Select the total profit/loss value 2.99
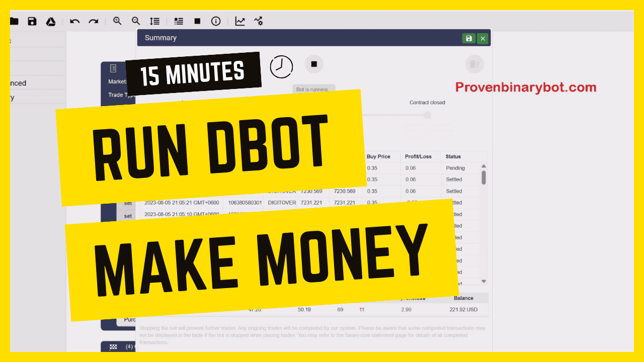644x362 pixels. [x=407, y=310]
